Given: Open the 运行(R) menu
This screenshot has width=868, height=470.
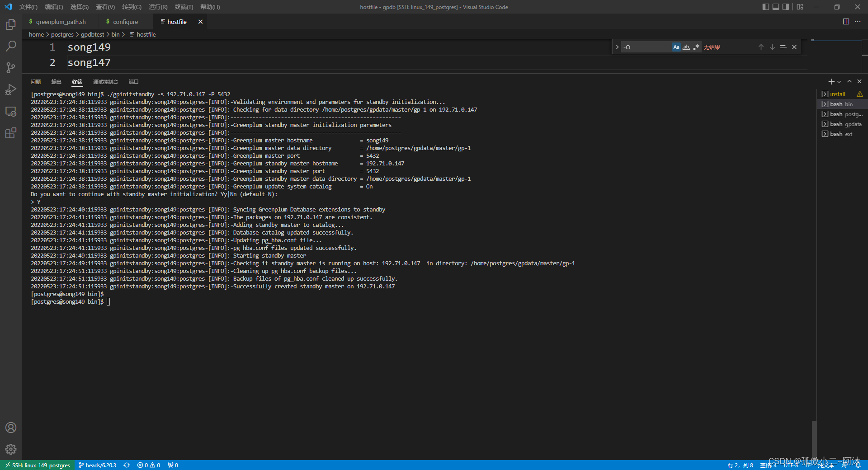Looking at the screenshot, I should coord(158,7).
